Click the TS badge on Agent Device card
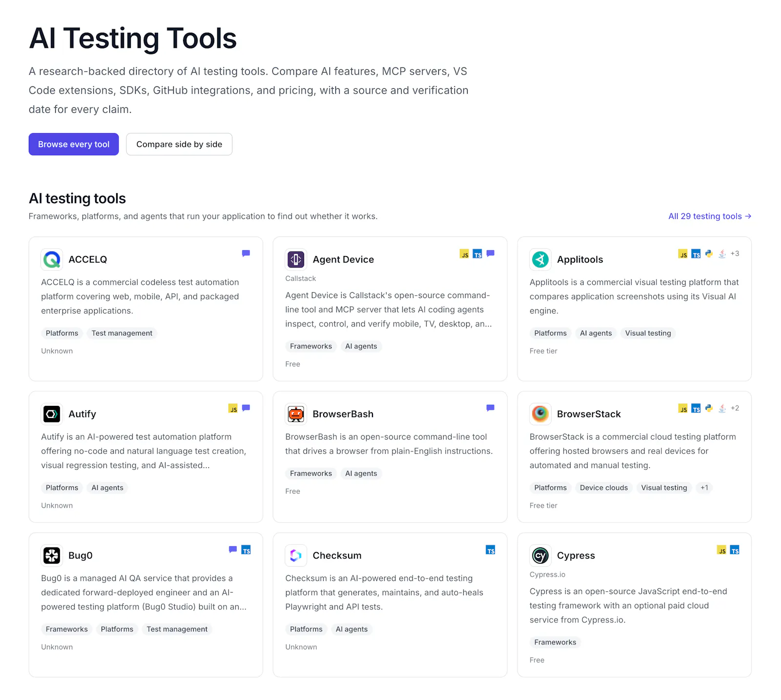Image resolution: width=781 pixels, height=700 pixels. coord(477,254)
